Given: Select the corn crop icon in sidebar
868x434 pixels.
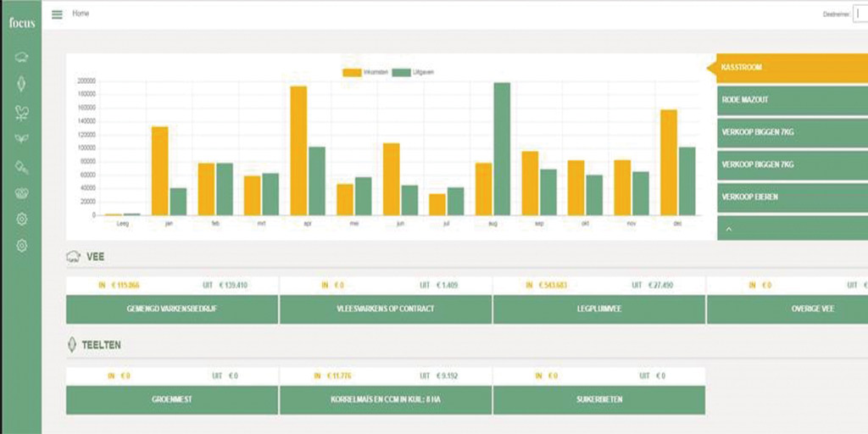Looking at the screenshot, I should (x=21, y=84).
